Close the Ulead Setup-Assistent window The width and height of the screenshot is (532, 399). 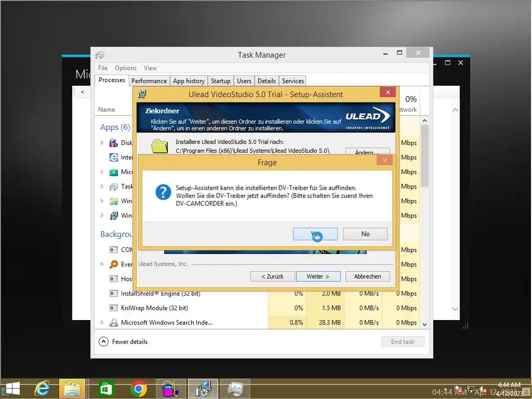click(388, 92)
